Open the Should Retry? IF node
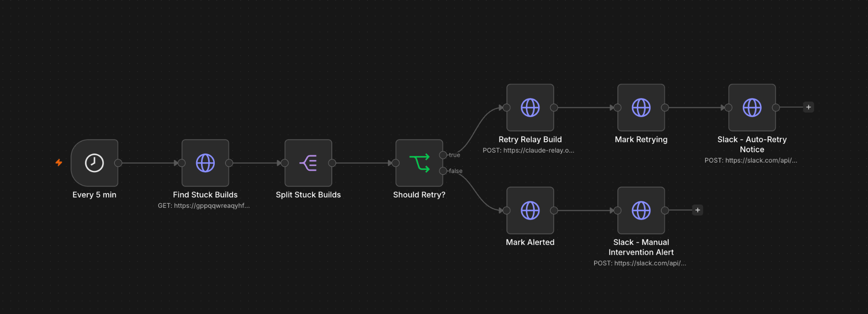The width and height of the screenshot is (868, 314). pos(419,163)
